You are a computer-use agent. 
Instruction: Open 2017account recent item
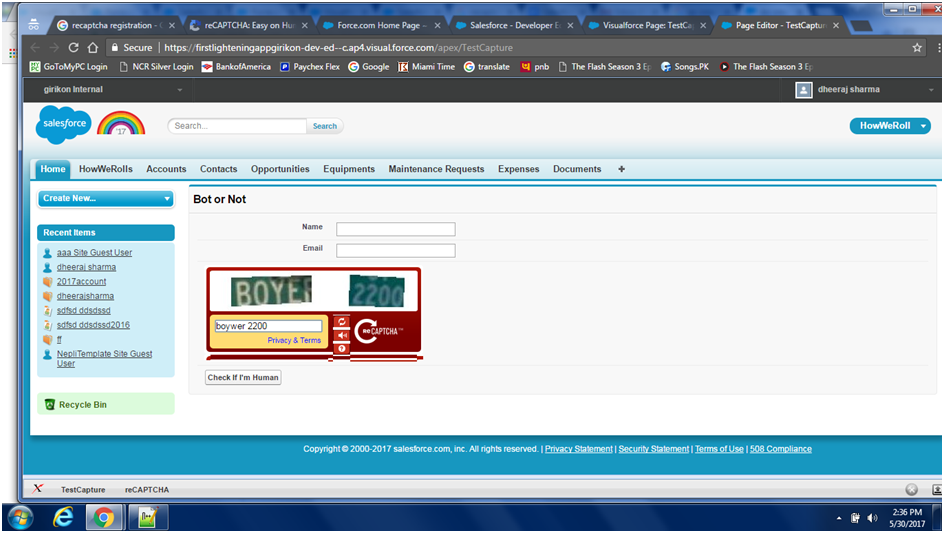[x=81, y=281]
